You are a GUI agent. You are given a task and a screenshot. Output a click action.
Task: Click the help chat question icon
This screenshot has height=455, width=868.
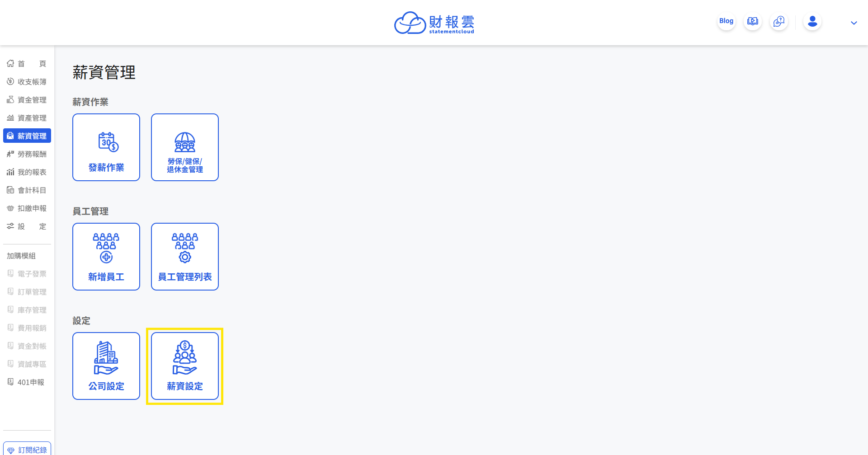tap(779, 21)
